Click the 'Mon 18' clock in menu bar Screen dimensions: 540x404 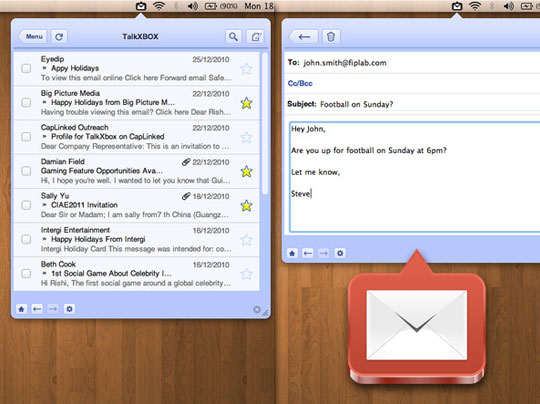tap(259, 6)
